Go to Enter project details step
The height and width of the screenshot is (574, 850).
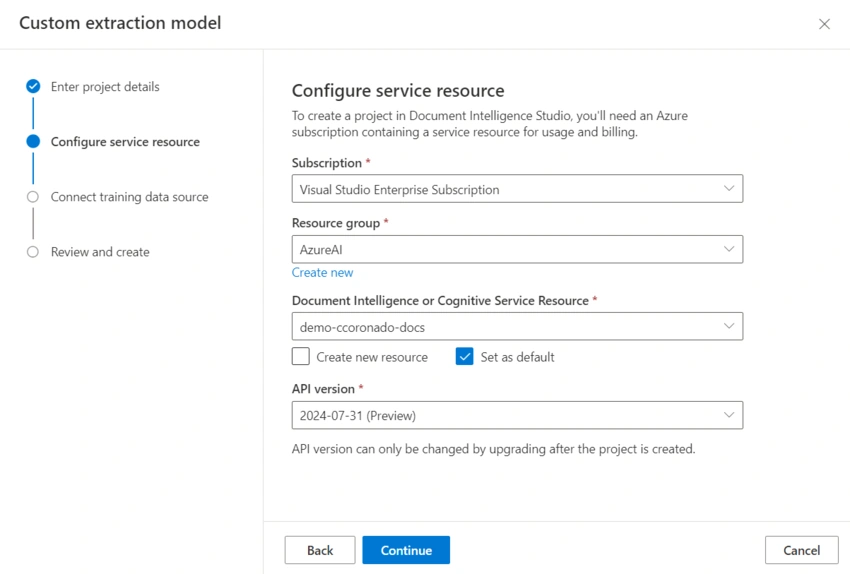click(x=105, y=87)
